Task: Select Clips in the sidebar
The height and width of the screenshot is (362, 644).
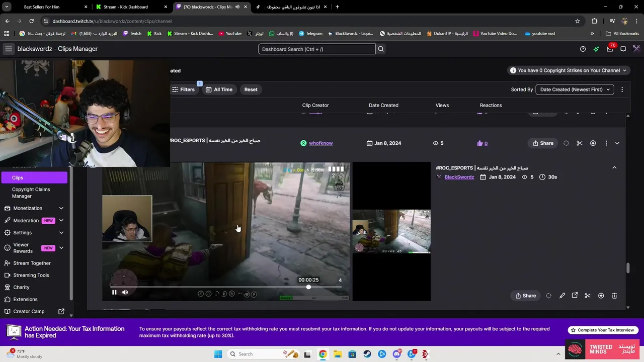Action: pos(34,177)
